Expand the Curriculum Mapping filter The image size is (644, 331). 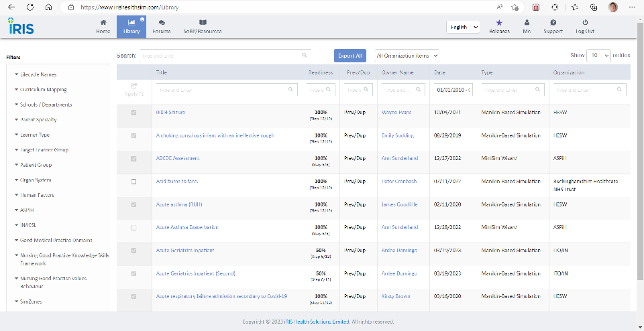point(40,89)
